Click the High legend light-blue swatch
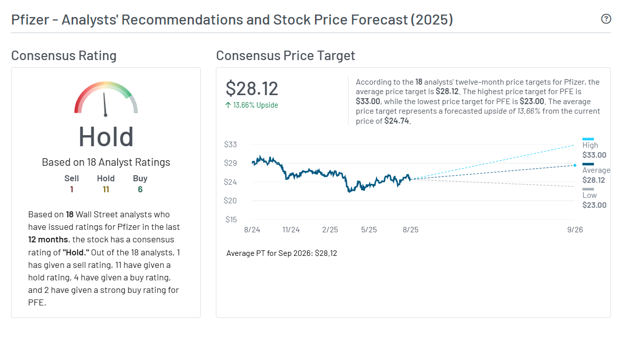Image resolution: width=644 pixels, height=348 pixels. click(x=588, y=139)
